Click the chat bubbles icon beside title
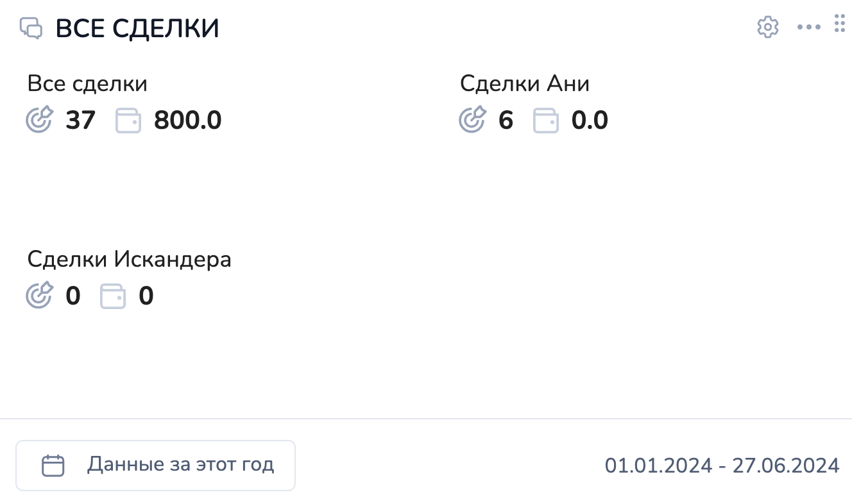852x504 pixels. click(x=31, y=28)
